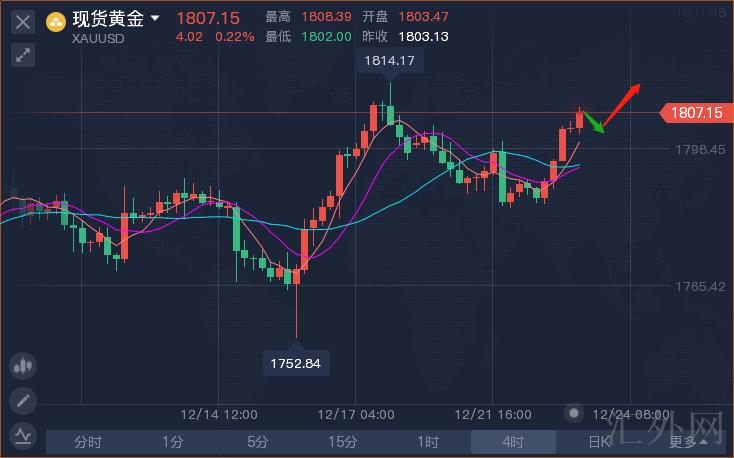734x458 pixels.
Task: Click the active 4时 timeframe tab
Action: (x=513, y=441)
